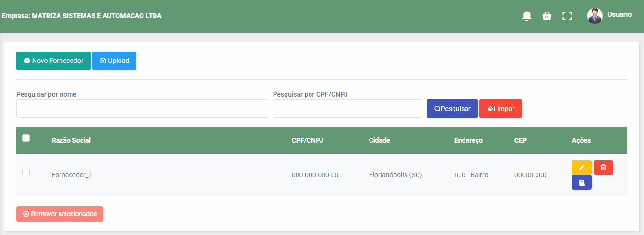Select all rows header checkbox
Screen dimensions: 644x235
pos(26,138)
